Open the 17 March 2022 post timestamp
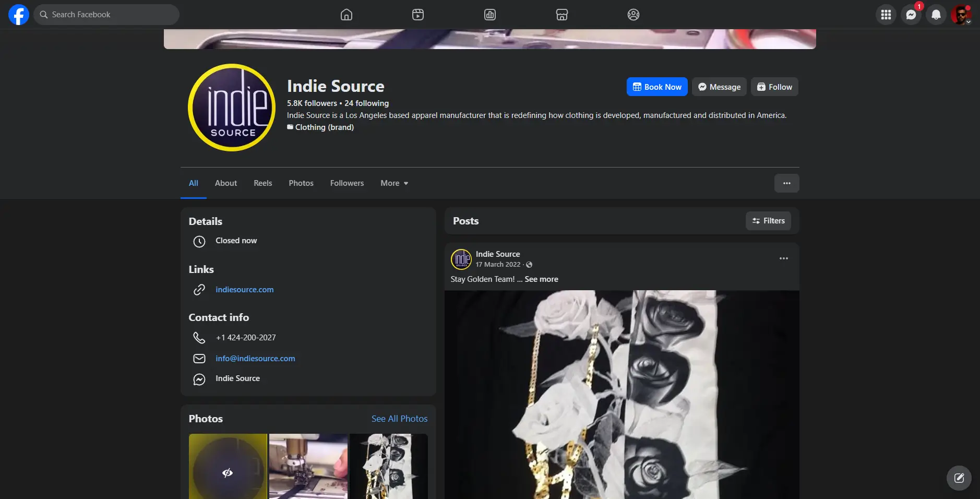The image size is (980, 499). (498, 265)
